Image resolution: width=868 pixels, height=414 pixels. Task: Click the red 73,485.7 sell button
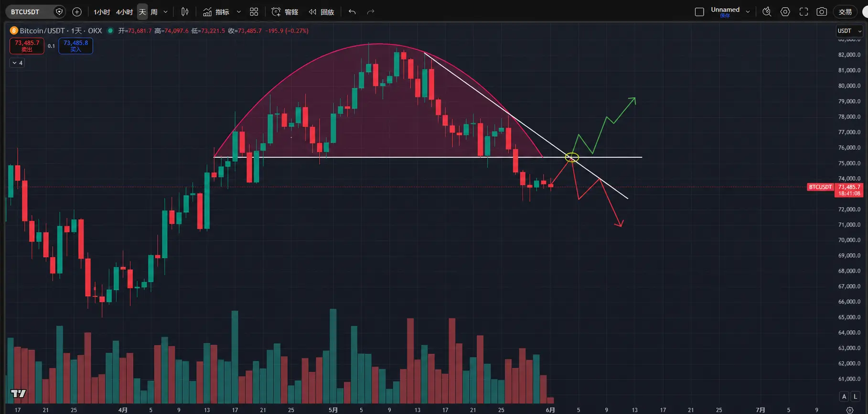click(x=27, y=46)
